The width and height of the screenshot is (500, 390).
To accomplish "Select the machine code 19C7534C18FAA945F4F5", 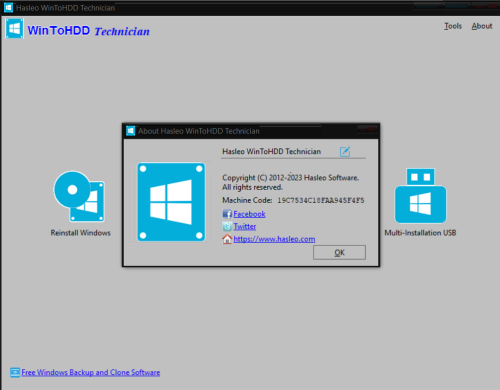I will [x=321, y=200].
